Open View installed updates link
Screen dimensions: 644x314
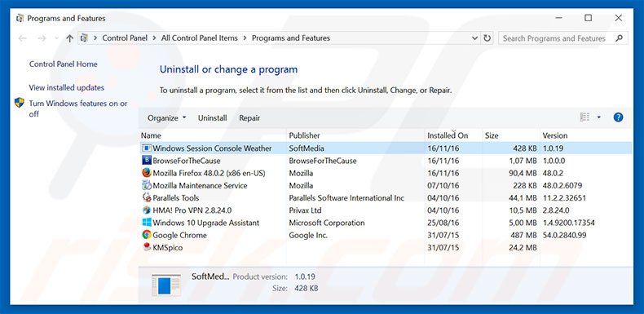(67, 87)
